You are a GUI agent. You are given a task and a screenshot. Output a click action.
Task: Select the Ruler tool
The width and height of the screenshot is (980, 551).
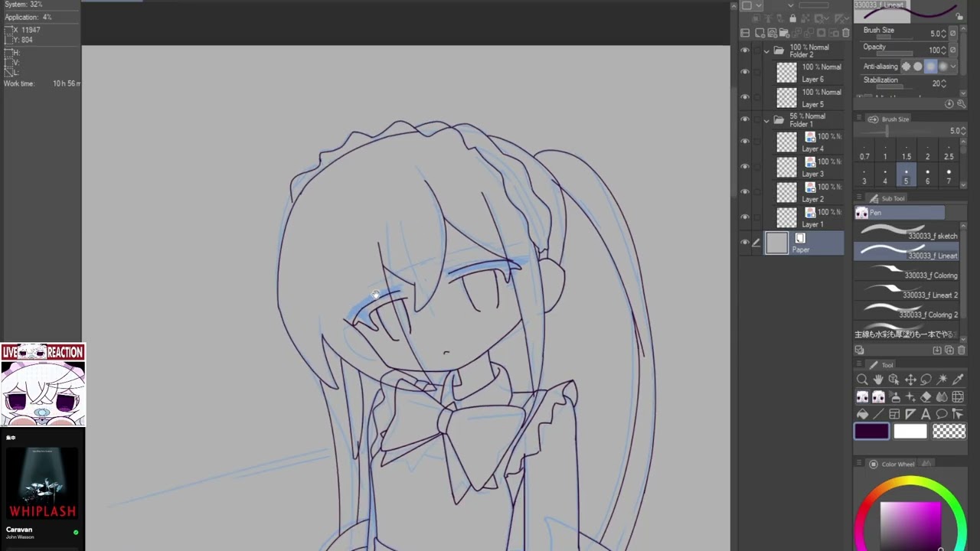[910, 414]
